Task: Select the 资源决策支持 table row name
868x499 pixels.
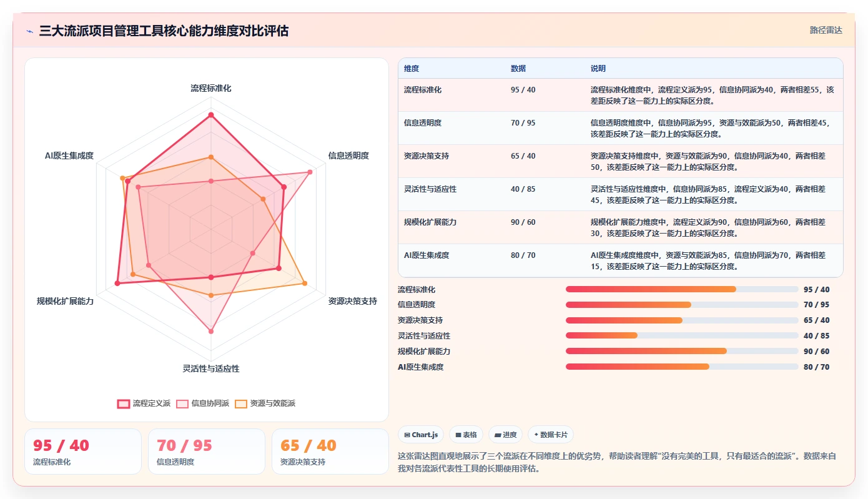Action: (427, 156)
